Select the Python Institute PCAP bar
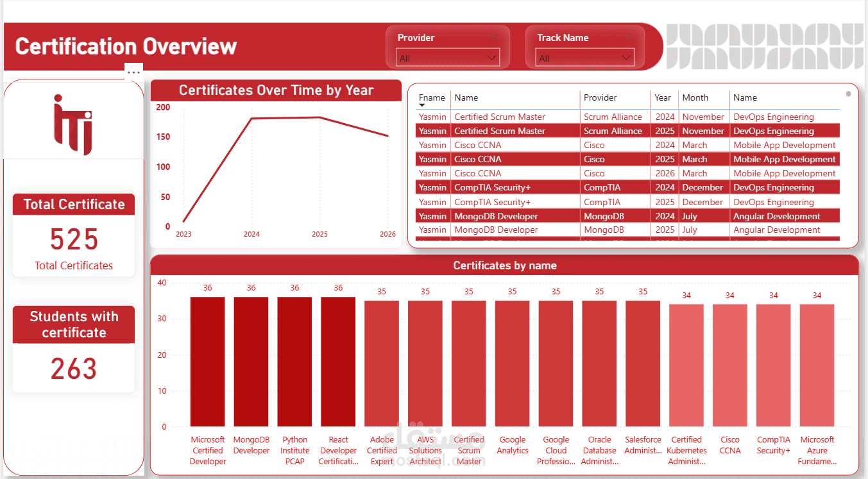 click(x=294, y=362)
